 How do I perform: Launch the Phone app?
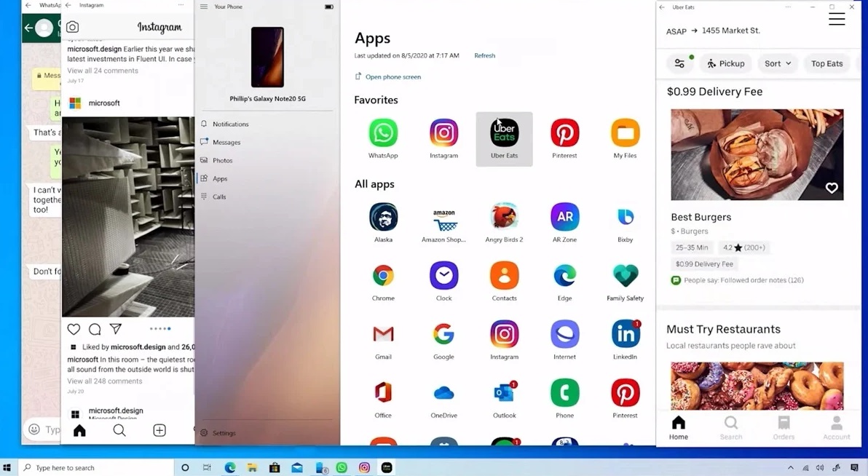click(x=564, y=393)
